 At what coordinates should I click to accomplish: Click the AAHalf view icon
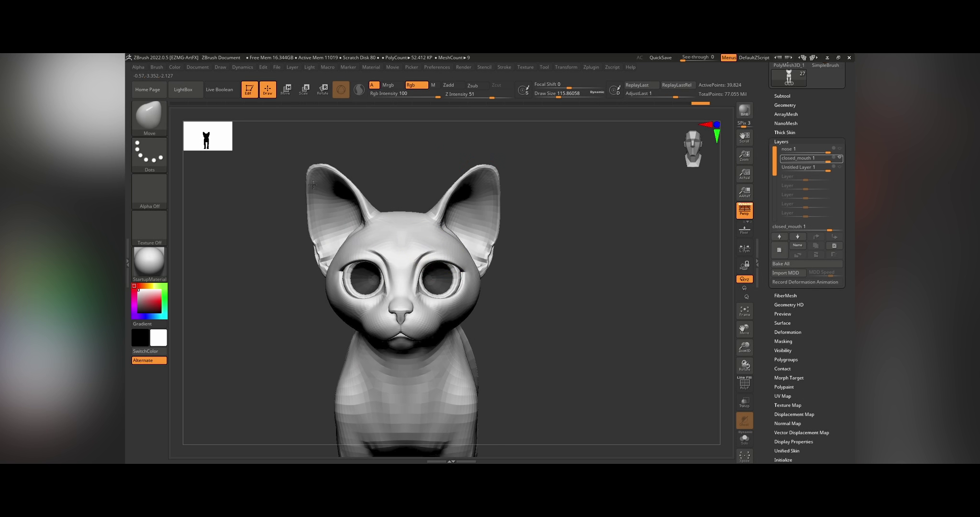pos(744,192)
